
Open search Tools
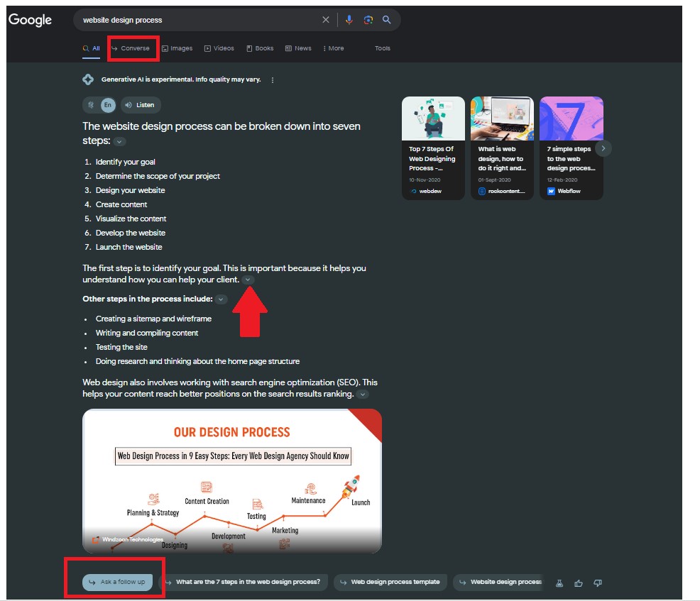pos(383,48)
